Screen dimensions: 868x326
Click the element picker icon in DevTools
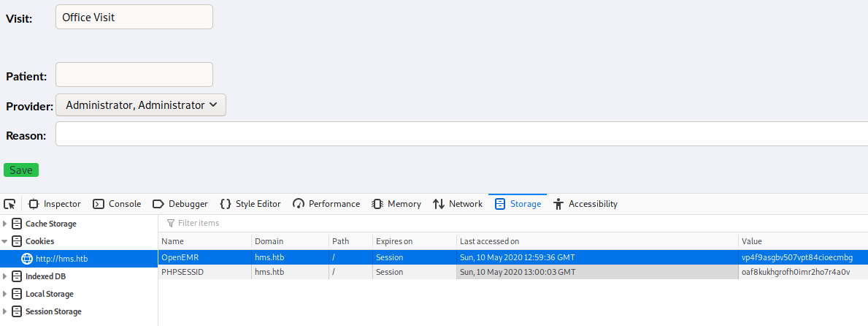pyautogui.click(x=10, y=204)
